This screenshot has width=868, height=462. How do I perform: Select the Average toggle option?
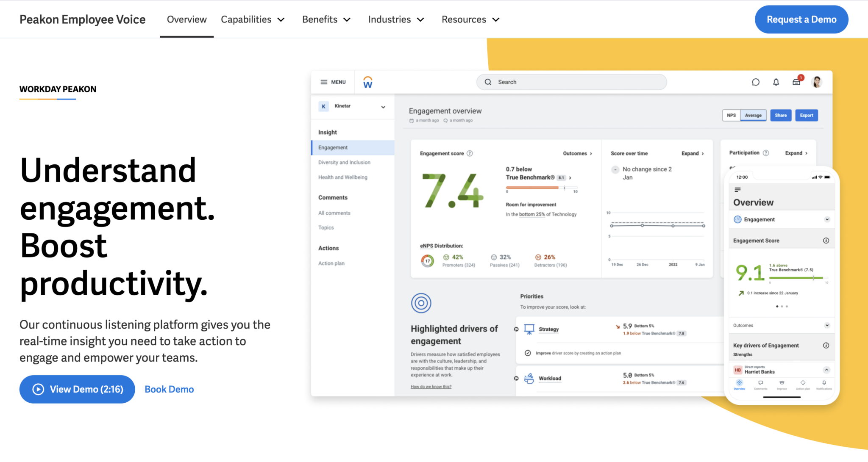pyautogui.click(x=753, y=115)
